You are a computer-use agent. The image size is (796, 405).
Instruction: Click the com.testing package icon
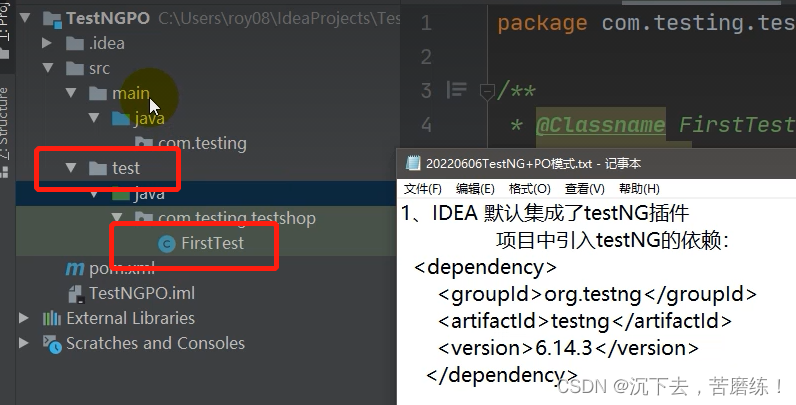pos(144,143)
